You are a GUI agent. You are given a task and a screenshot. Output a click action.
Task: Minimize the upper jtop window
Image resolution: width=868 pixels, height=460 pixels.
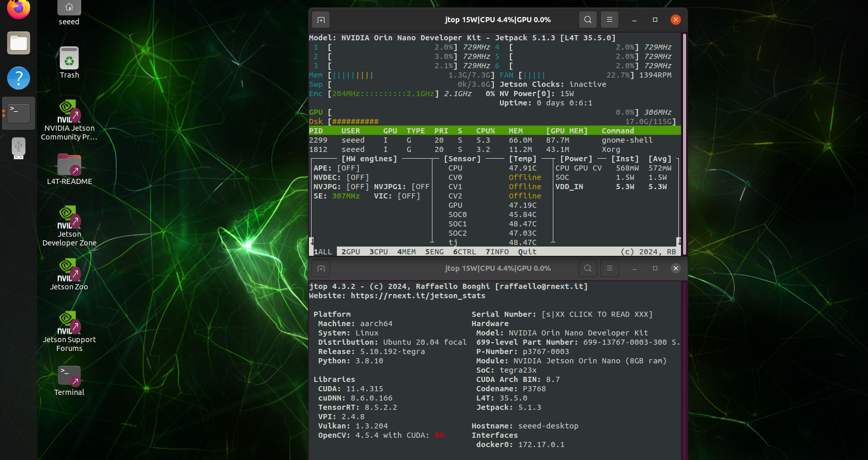pos(634,20)
